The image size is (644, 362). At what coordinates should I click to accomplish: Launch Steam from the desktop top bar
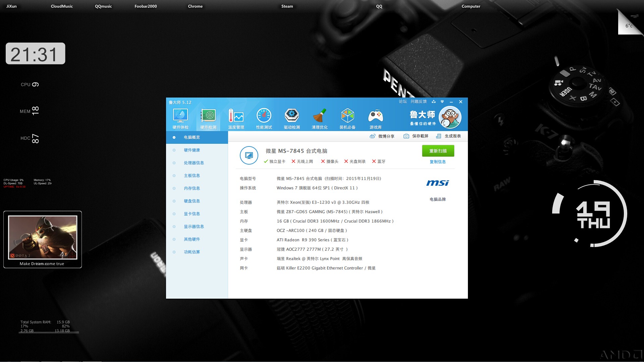tap(287, 6)
